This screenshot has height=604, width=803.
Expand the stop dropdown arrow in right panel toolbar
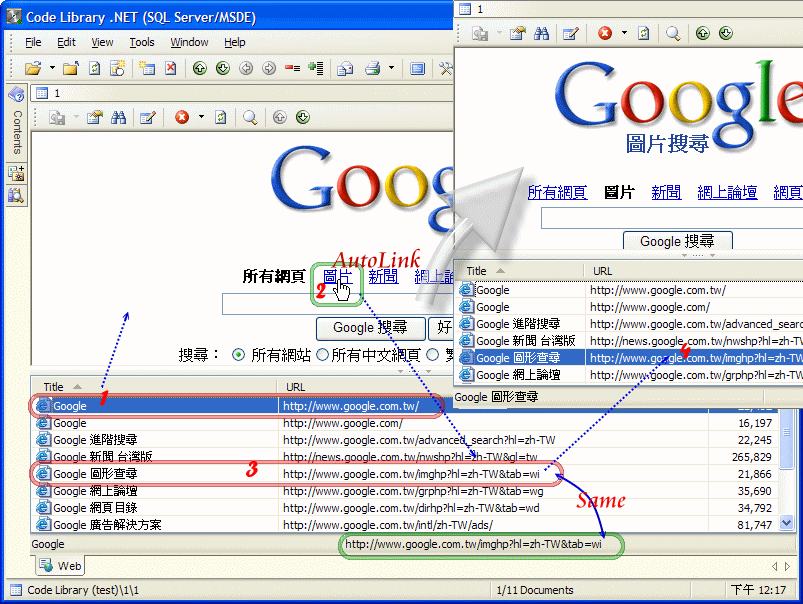(624, 33)
